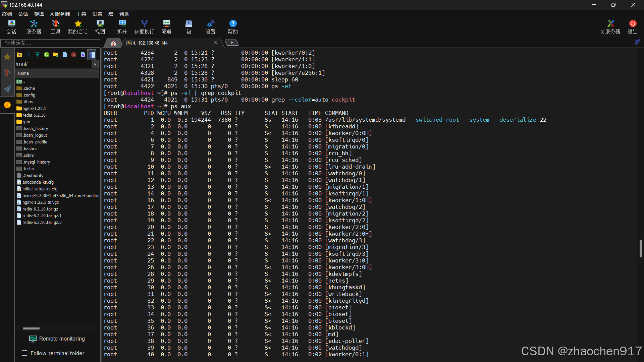Upload a file via the SFTP upload arrow
Viewport: 644px width, 362px height.
tap(37, 55)
